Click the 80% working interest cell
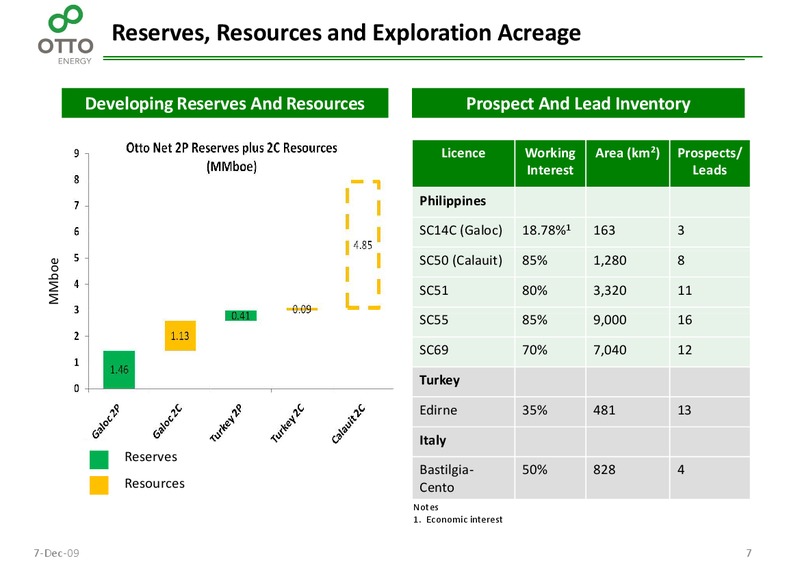This screenshot has width=800, height=565. 550,291
